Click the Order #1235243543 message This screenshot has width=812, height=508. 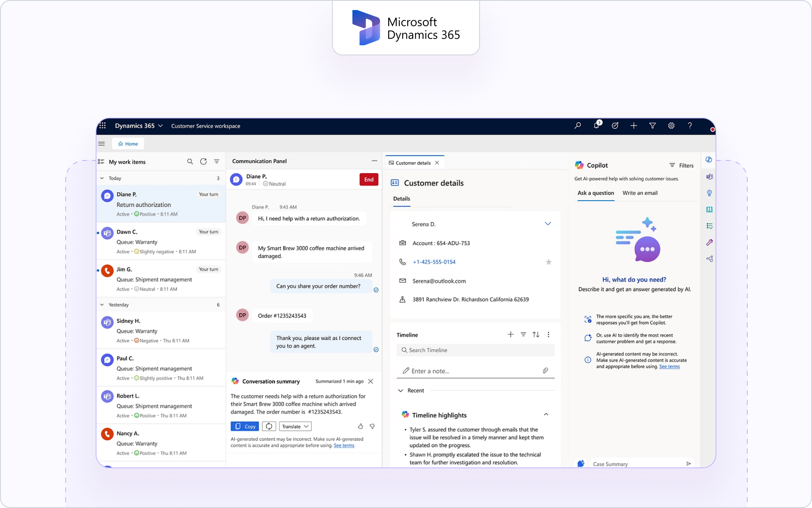click(x=282, y=316)
